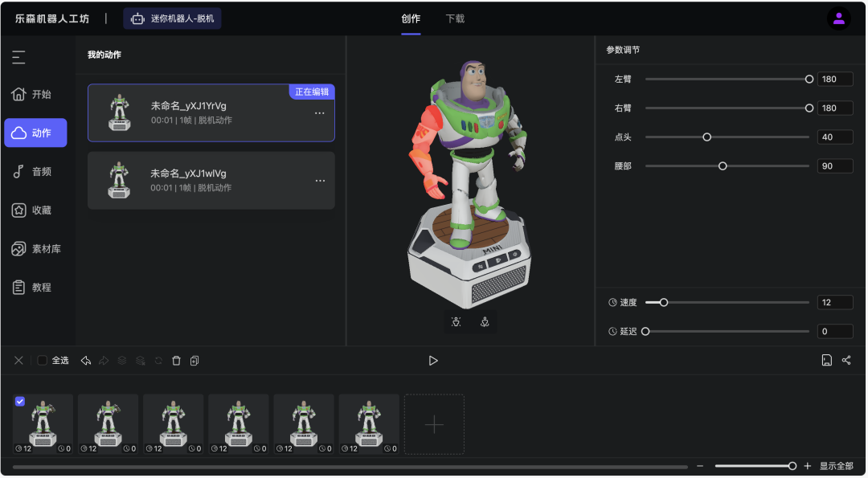Click the 腰部 slider handle
Screen dimensions: 868x478
click(723, 166)
